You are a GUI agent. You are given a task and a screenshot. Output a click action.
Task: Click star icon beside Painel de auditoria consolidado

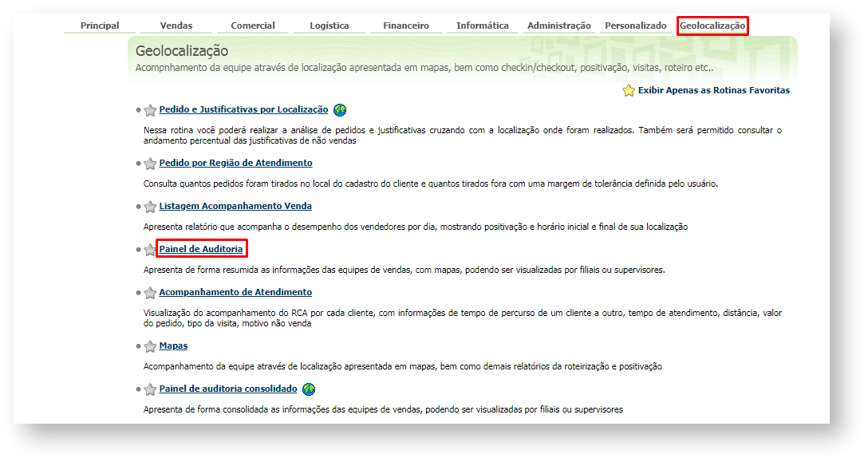coord(150,389)
